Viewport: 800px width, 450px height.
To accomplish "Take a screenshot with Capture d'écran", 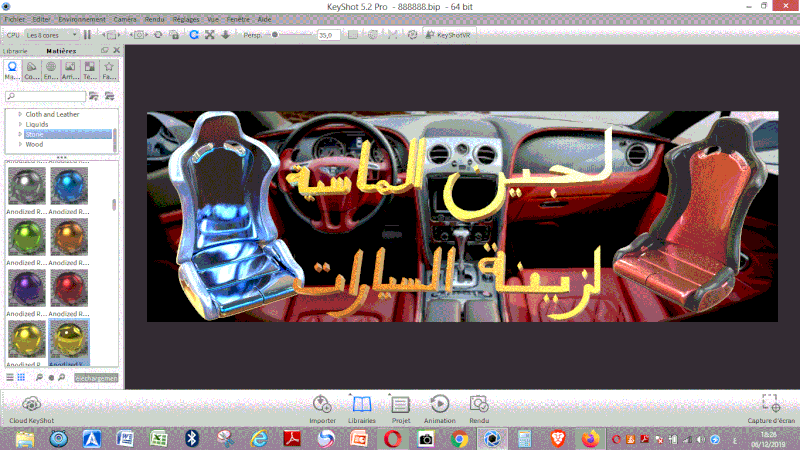I will [x=770, y=405].
